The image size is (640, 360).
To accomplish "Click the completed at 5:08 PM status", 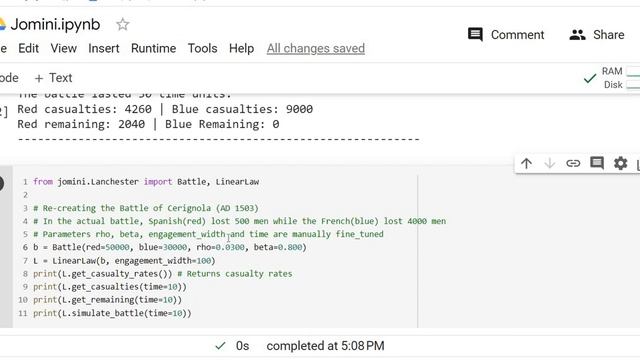I will (x=325, y=346).
